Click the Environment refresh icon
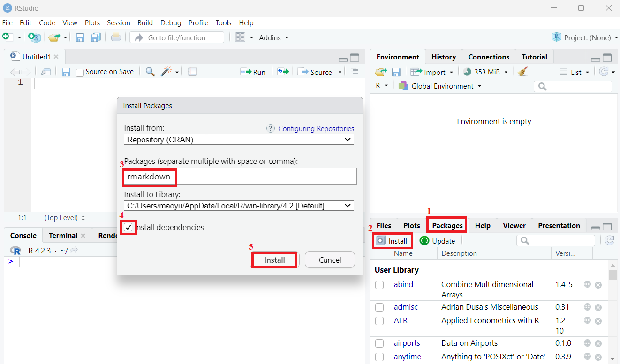This screenshot has height=364, width=620. [x=604, y=71]
